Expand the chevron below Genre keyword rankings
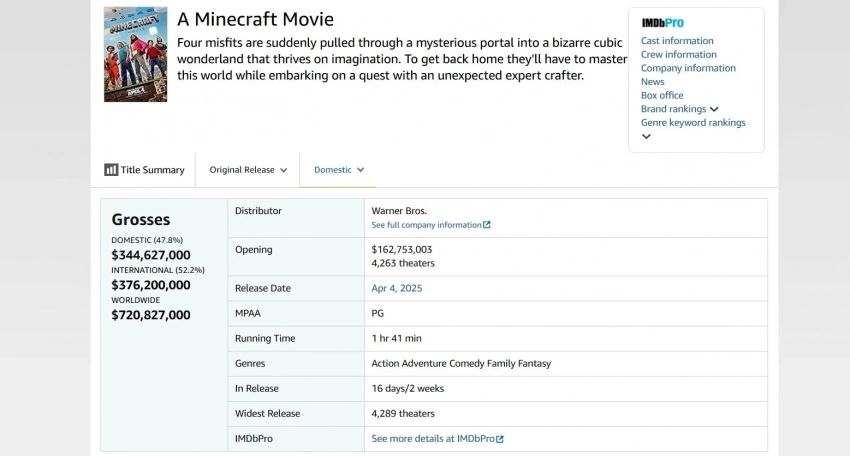850x456 pixels. tap(646, 137)
